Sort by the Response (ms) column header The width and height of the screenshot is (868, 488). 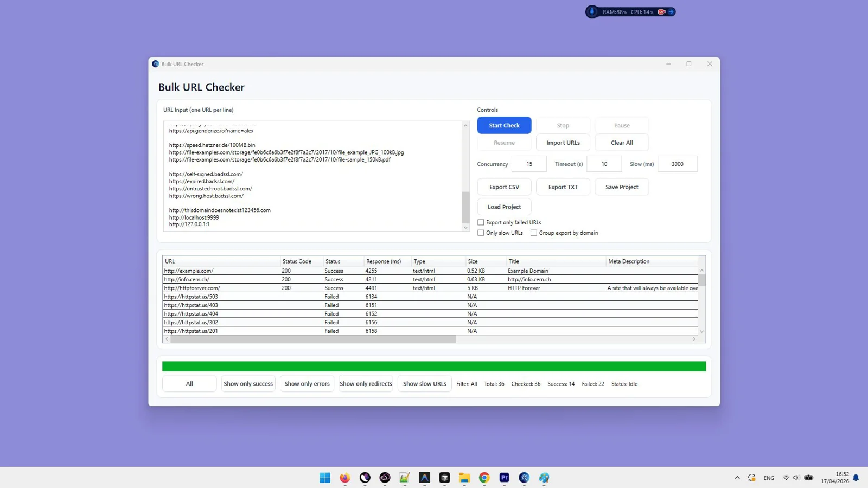pos(387,261)
